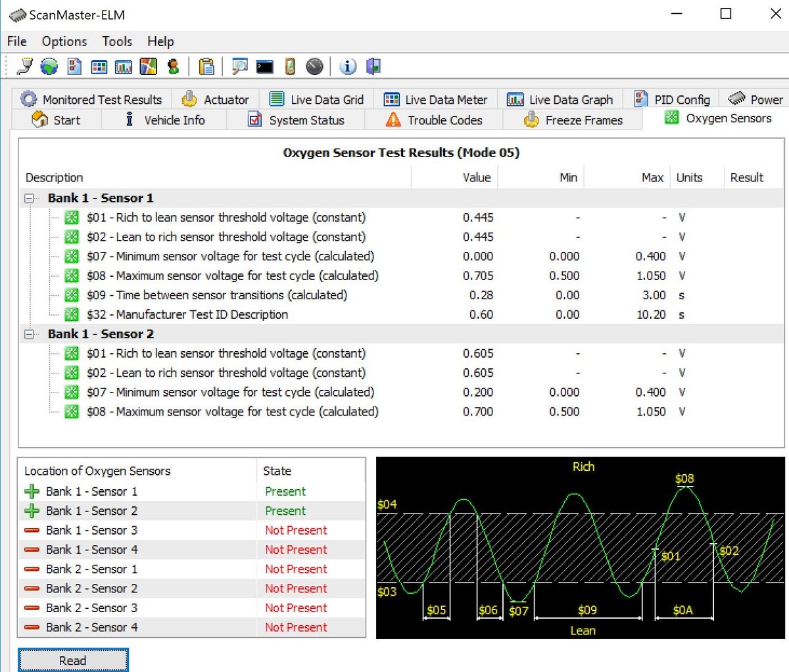The image size is (789, 672).
Task: Click the user person toolbar icon
Action: tap(174, 66)
